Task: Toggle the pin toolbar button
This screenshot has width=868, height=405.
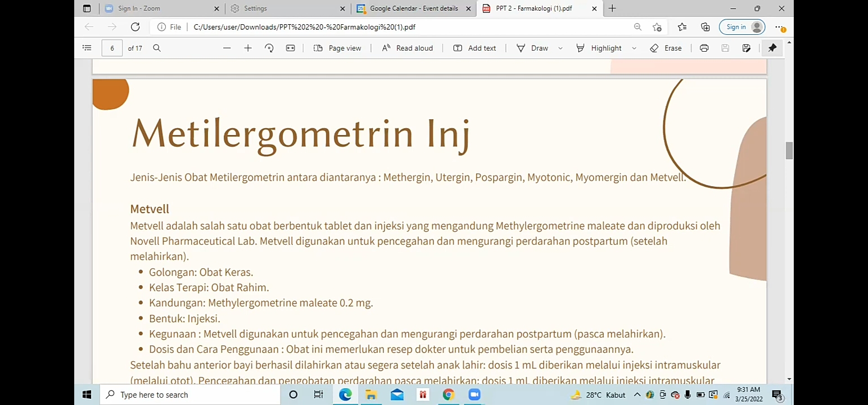Action: (x=772, y=48)
